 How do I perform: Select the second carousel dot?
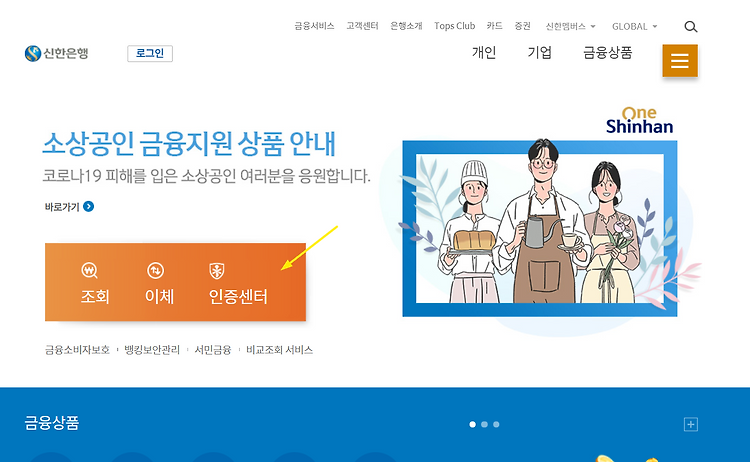point(485,424)
